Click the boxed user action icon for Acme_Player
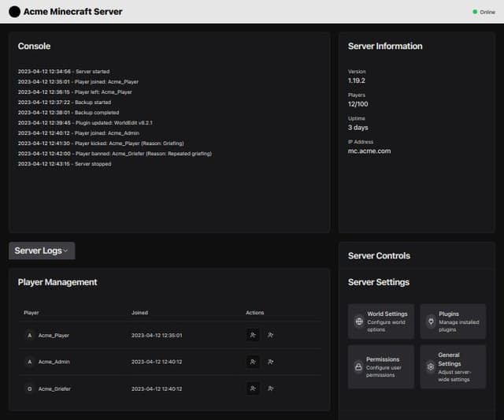Screen dimensions: 504x420 (253, 335)
